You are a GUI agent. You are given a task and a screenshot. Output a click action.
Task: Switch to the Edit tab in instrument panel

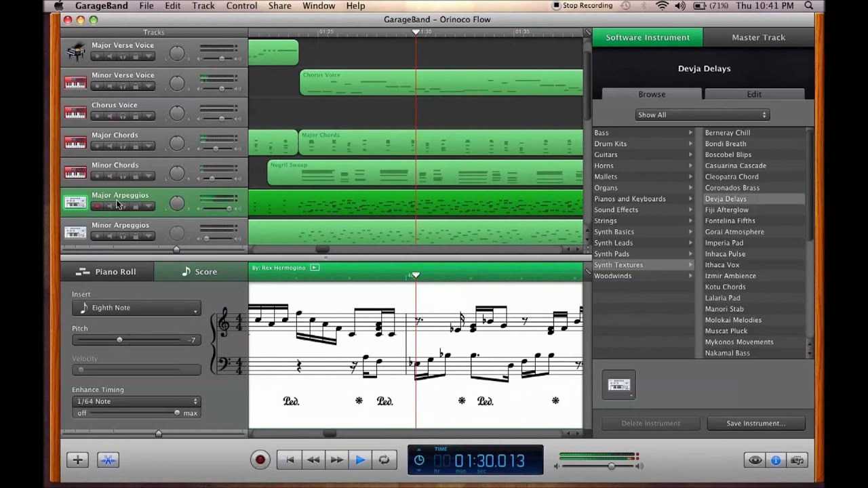[754, 94]
